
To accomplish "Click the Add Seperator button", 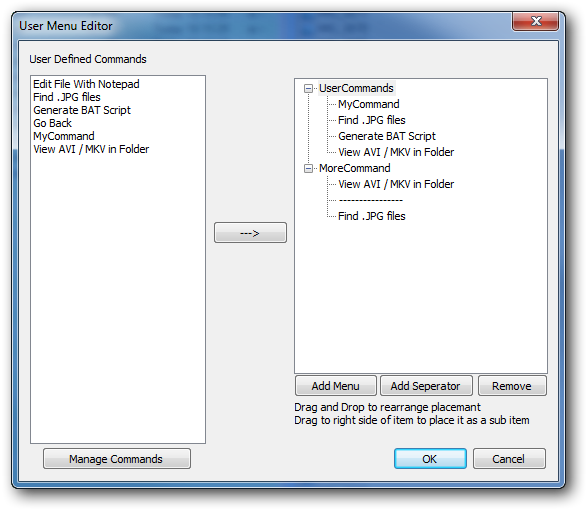I will coord(426,386).
